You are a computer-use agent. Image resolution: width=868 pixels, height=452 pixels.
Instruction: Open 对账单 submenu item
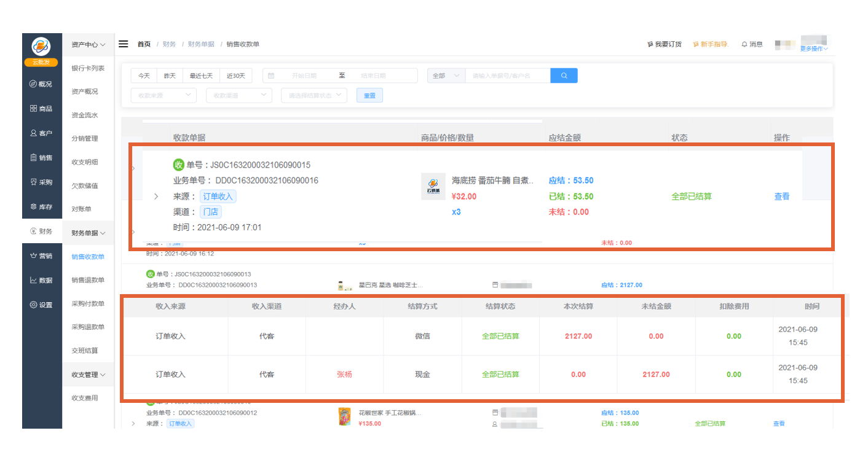81,209
